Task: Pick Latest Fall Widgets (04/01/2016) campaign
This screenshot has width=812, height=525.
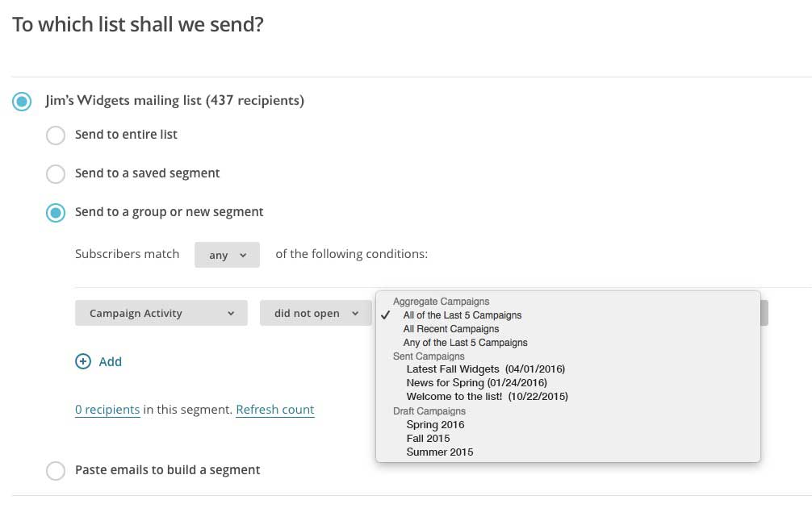Action: pyautogui.click(x=485, y=369)
